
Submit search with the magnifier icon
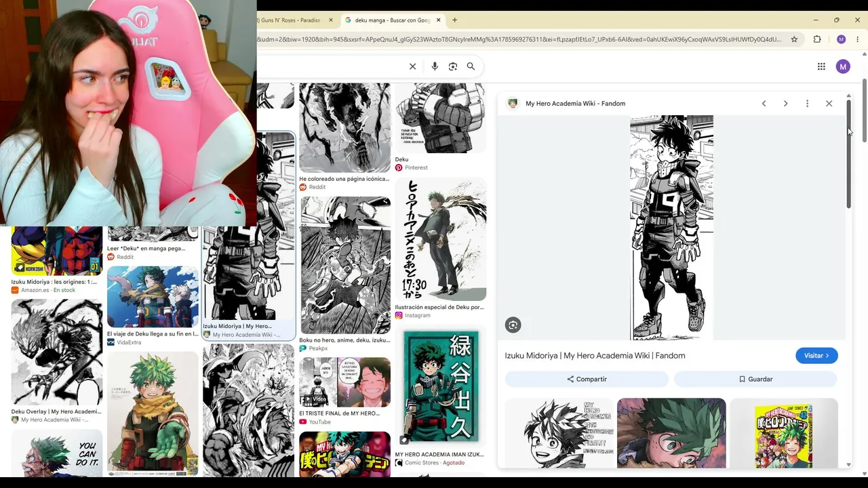pos(471,66)
